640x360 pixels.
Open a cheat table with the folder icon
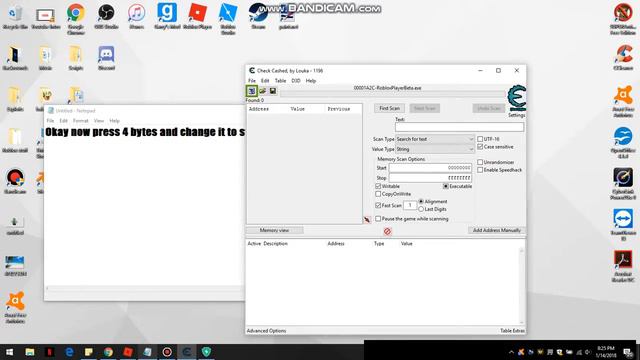(262, 91)
